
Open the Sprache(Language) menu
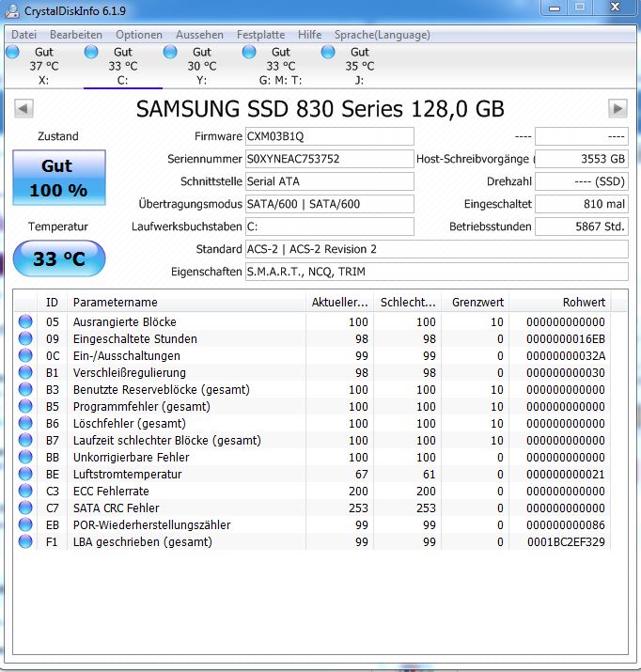tap(383, 35)
